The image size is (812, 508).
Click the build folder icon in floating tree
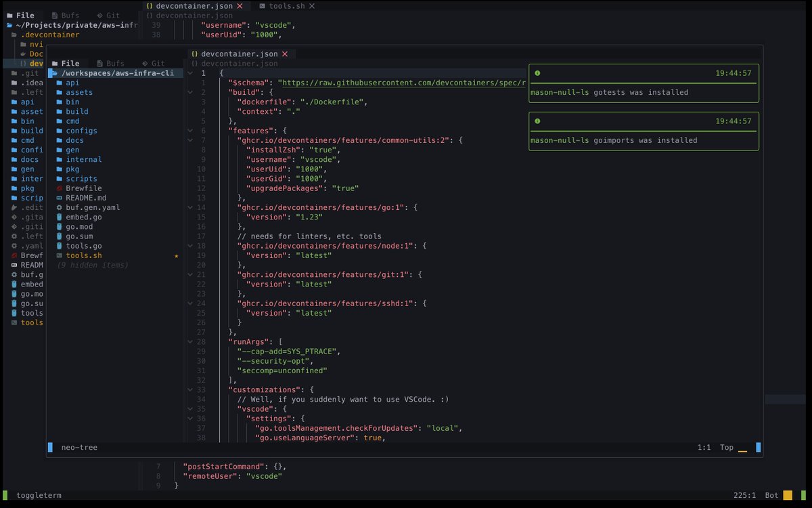(x=60, y=111)
